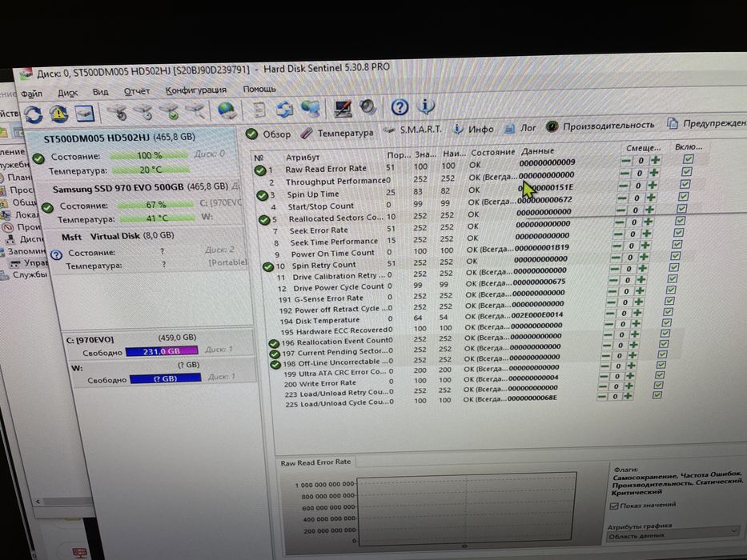
Task: Open the Файл menu
Action: tap(31, 94)
